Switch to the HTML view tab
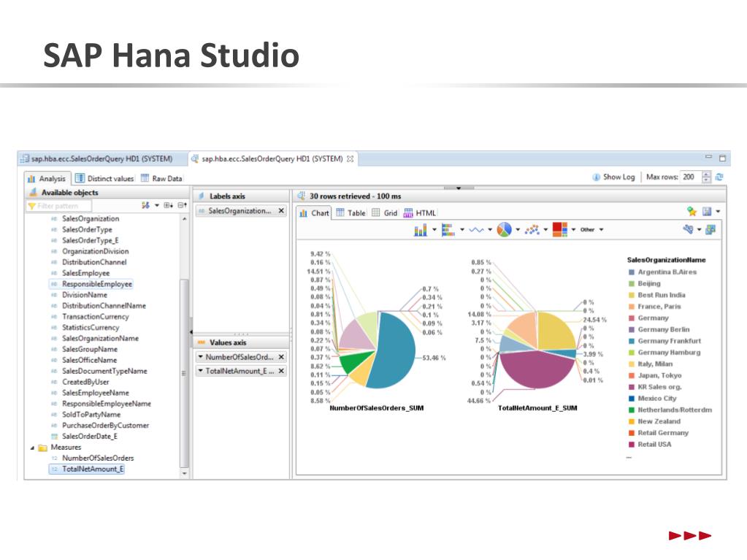This screenshot has height=560, width=747. pos(420,213)
